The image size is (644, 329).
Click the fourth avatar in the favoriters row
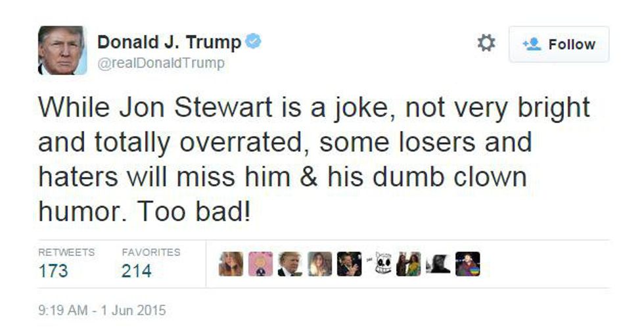pos(319,264)
